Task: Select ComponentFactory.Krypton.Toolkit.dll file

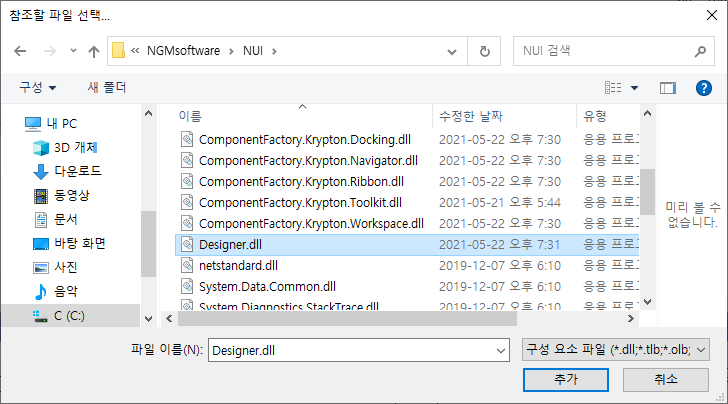Action: tap(300, 202)
